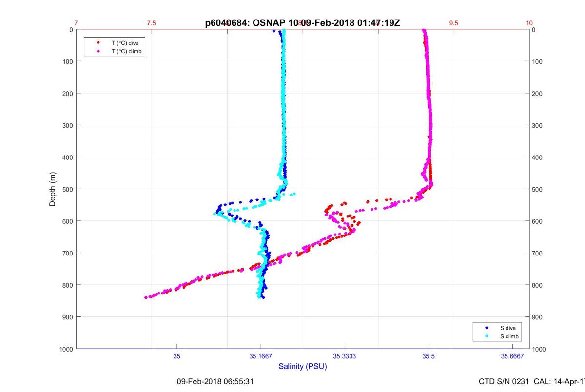
Task: Click the right depth axis tick 600
Action: coord(538,221)
